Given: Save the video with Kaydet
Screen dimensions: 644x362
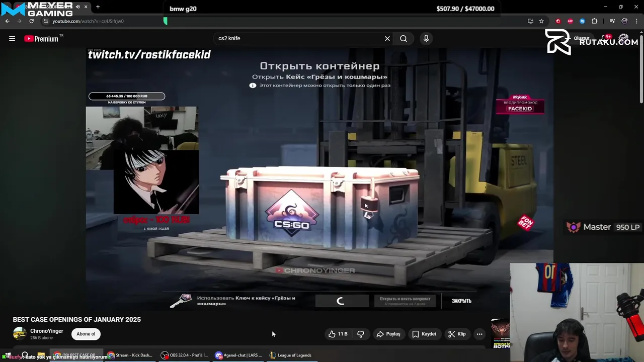Looking at the screenshot, I should (424, 334).
